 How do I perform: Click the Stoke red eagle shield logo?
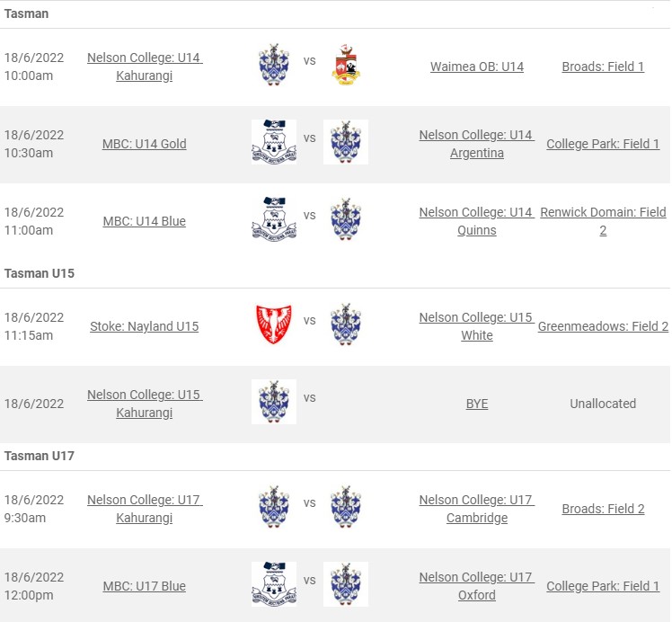[x=274, y=324]
